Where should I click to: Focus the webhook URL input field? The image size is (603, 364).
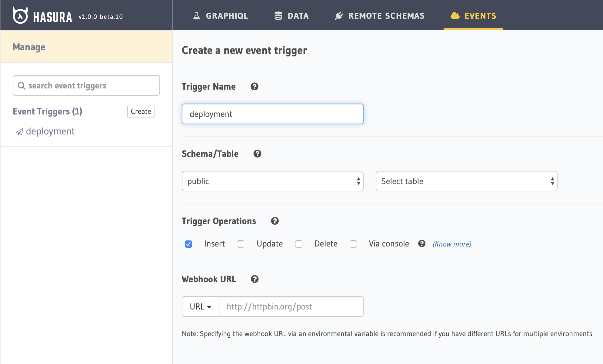point(291,306)
